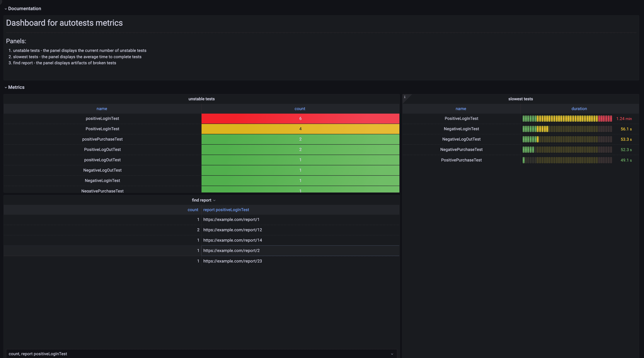Sort find report by count column
The height and width of the screenshot is (358, 644).
pos(193,210)
